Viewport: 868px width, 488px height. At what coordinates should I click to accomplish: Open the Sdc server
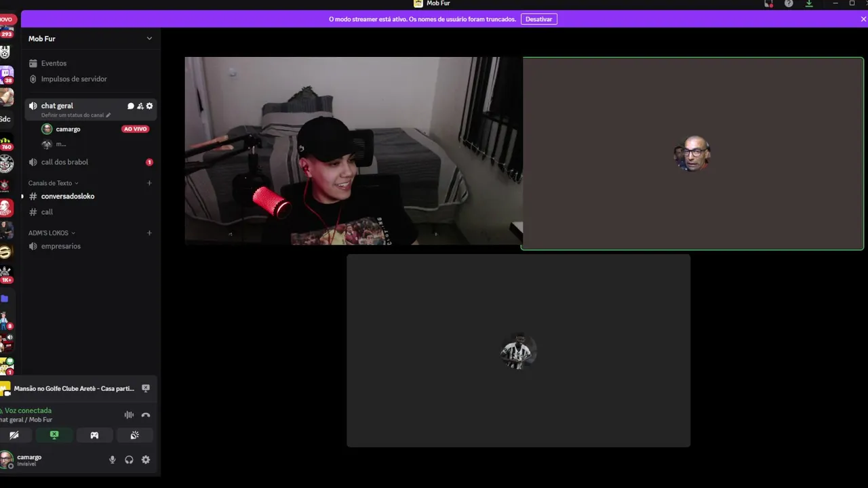tap(5, 119)
